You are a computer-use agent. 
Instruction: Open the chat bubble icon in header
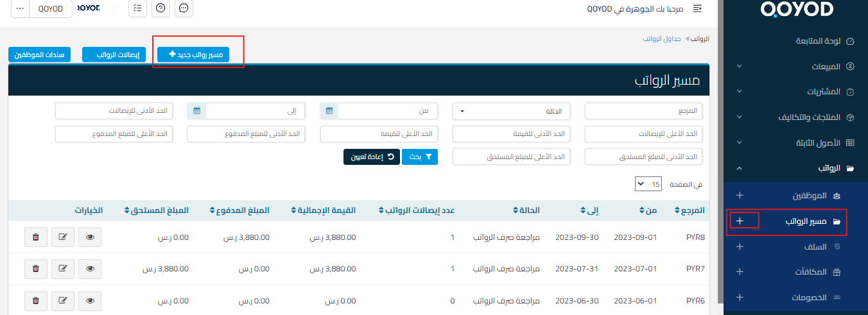coord(184,8)
